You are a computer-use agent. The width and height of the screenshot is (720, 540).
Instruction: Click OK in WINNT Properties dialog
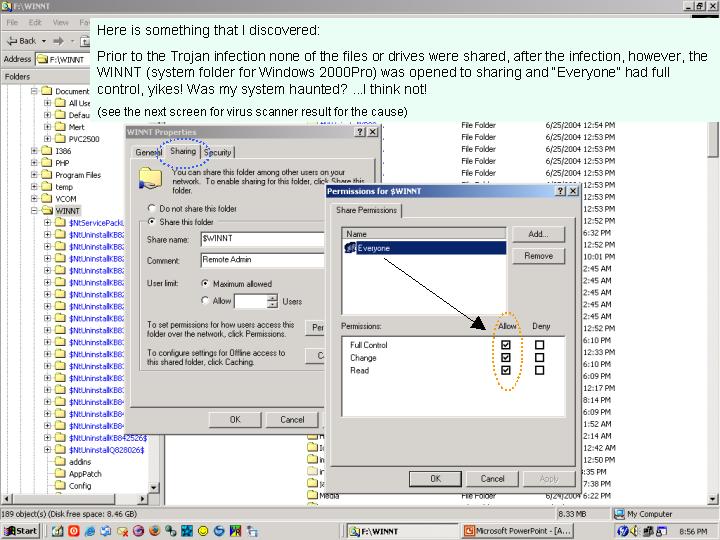[x=235, y=419]
